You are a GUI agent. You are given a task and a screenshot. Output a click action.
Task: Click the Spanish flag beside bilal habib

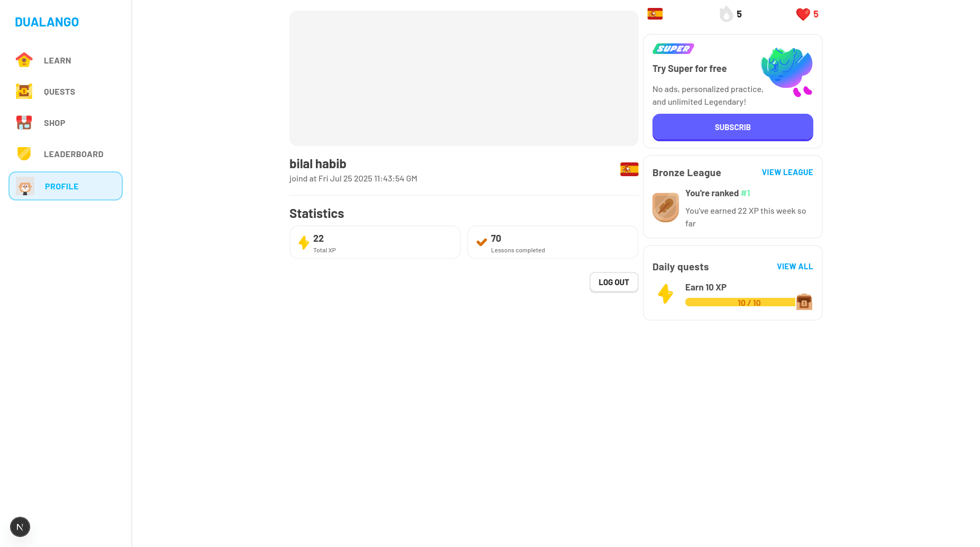tap(629, 169)
